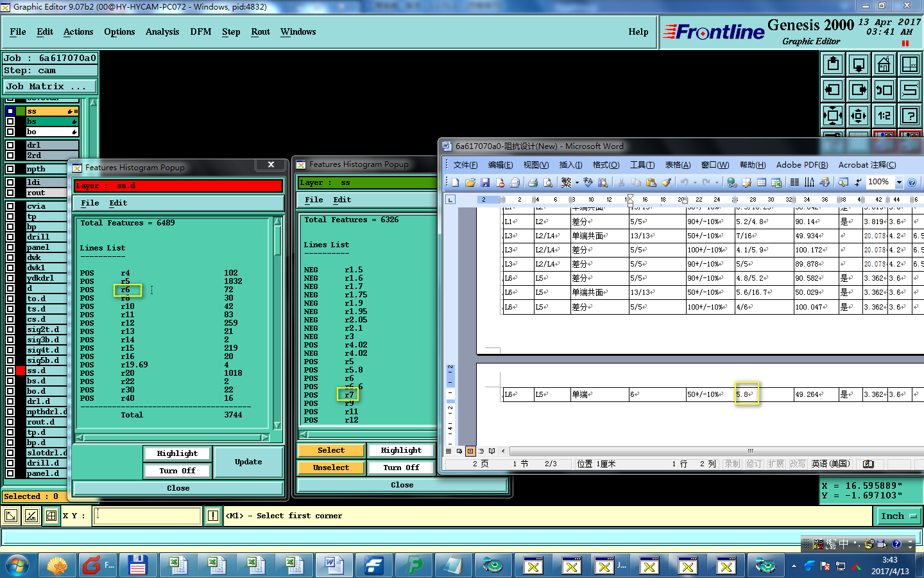Click taskbar clock showing 3:43
The width and height of the screenshot is (924, 578).
tap(890, 565)
